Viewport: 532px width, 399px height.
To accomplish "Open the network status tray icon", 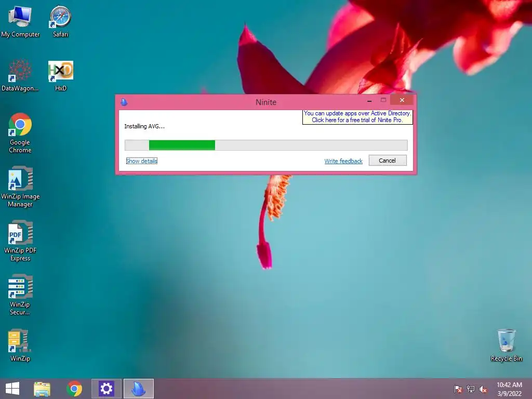I will pyautogui.click(x=471, y=389).
